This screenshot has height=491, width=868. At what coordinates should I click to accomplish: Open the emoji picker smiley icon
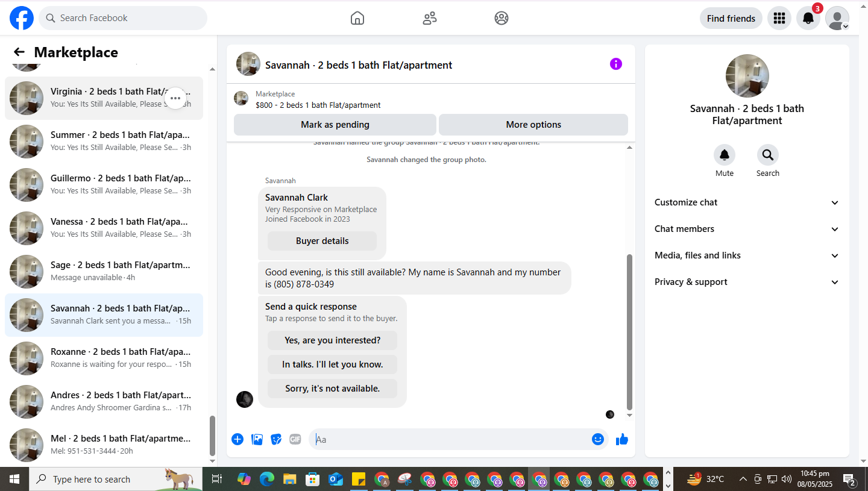pyautogui.click(x=598, y=439)
